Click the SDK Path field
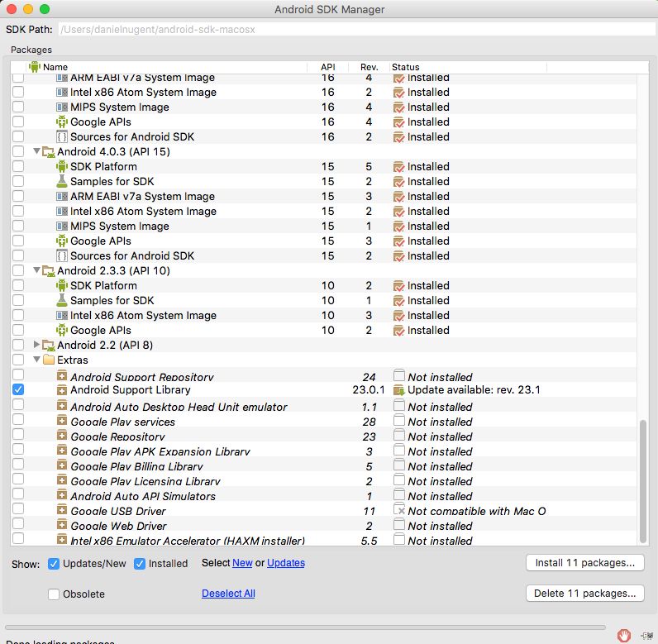Image resolution: width=658 pixels, height=644 pixels. click(357, 30)
